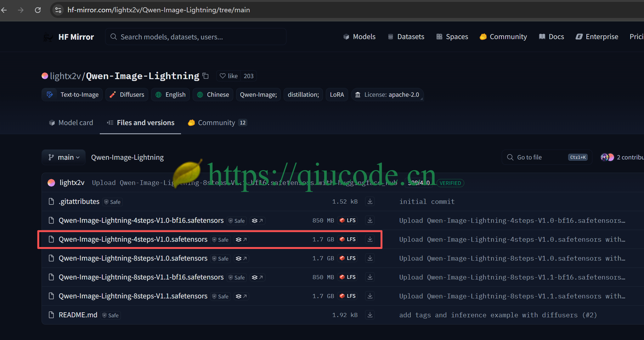Select the distillation; tag

[x=303, y=95]
